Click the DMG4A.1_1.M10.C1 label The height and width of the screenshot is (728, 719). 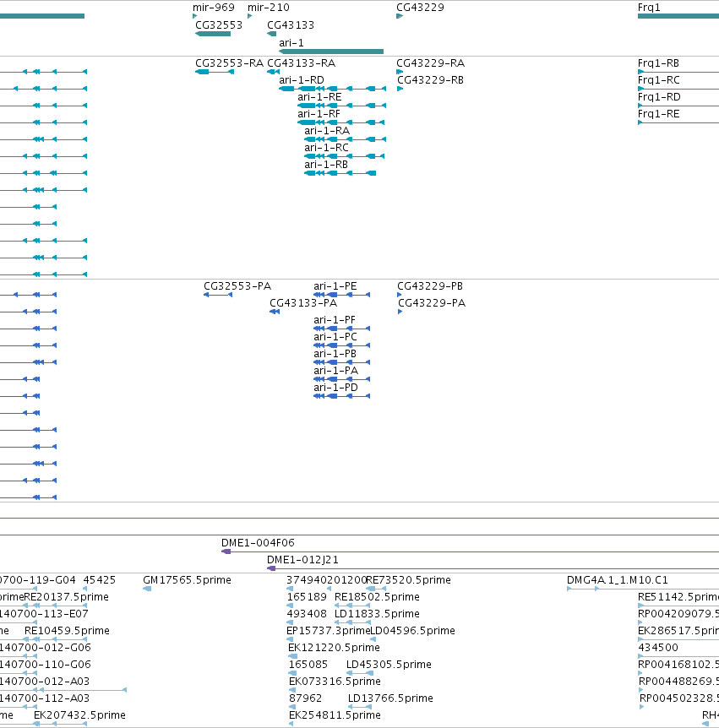(x=618, y=580)
